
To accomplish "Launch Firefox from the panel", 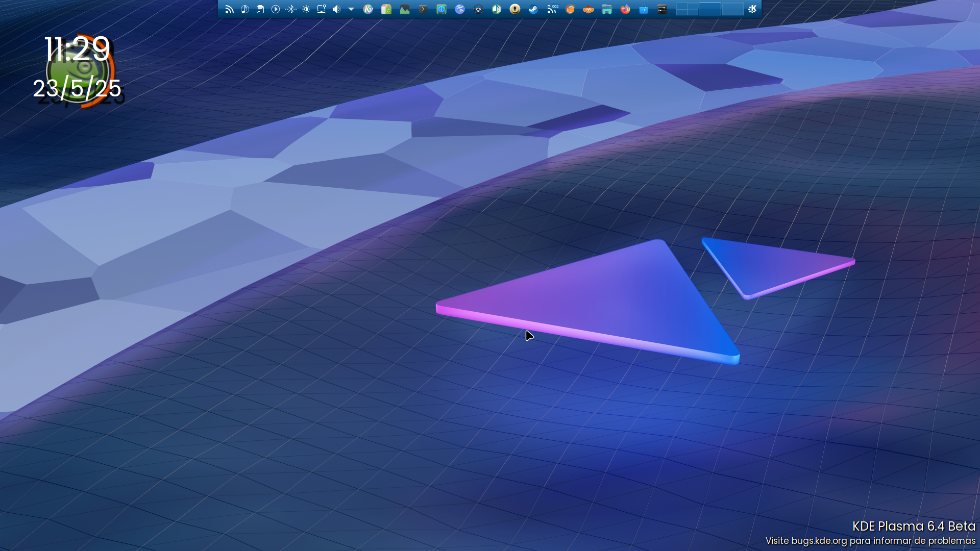I will [625, 9].
